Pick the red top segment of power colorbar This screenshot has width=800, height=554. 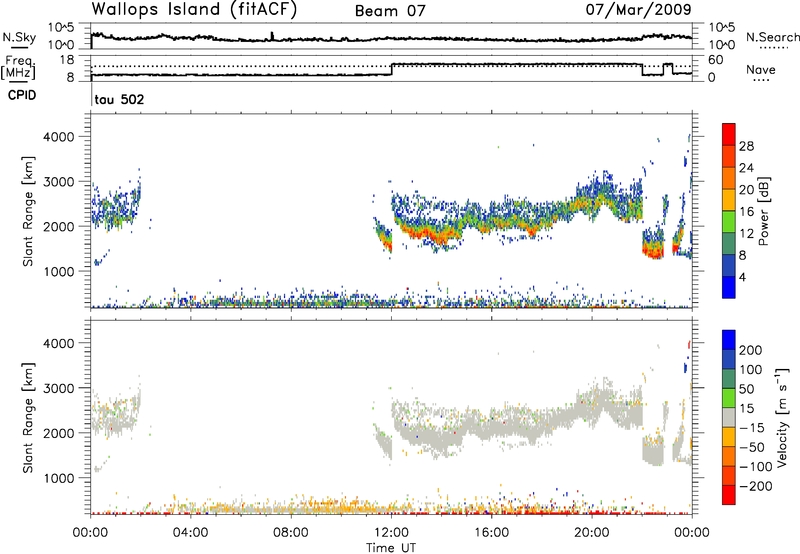click(x=729, y=134)
